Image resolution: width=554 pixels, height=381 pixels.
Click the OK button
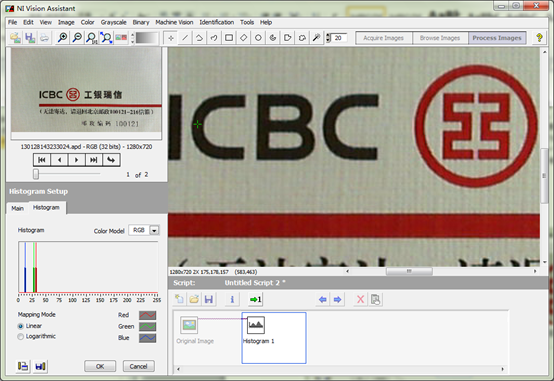pos(100,366)
